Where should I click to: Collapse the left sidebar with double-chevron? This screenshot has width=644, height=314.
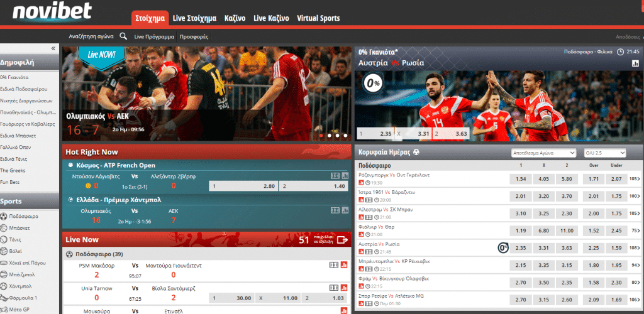[53, 48]
